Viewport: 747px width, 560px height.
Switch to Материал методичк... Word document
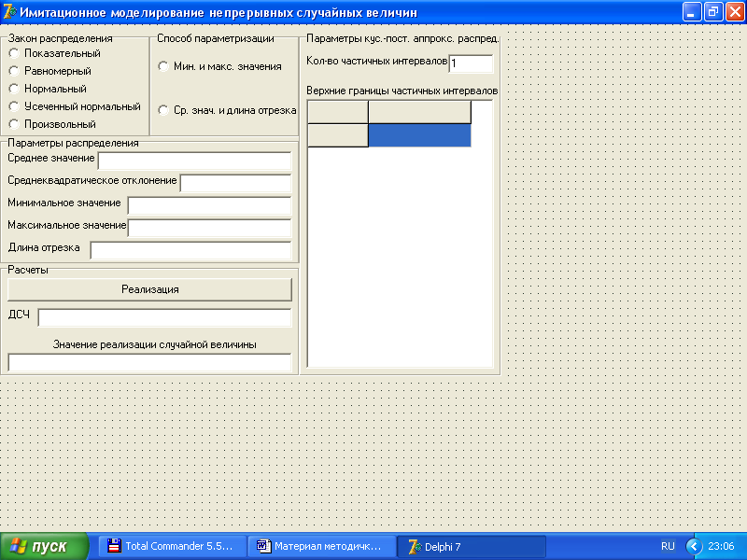click(322, 546)
